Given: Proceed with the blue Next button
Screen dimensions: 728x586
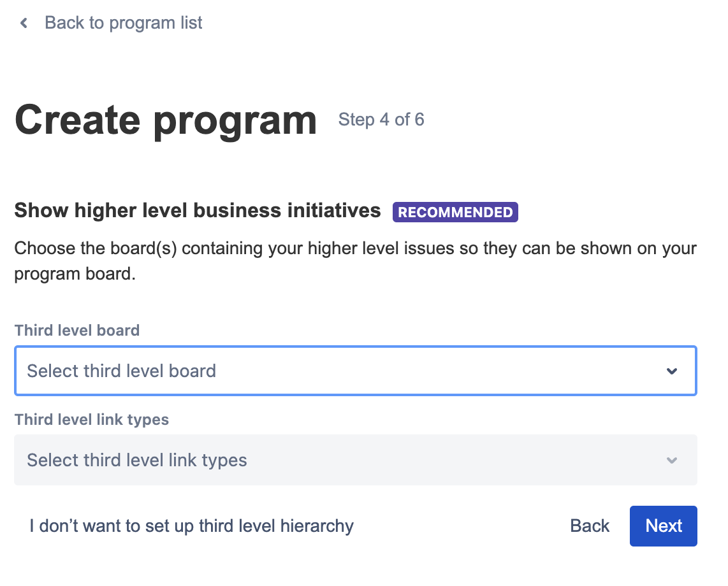Looking at the screenshot, I should (663, 526).
